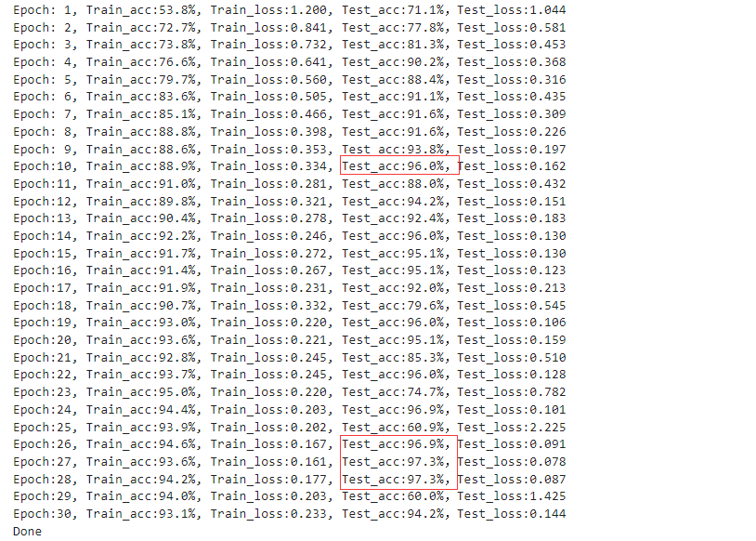Click Test_acc:60.0% in Epoch 29 row
This screenshot has height=541, width=756.
(x=393, y=496)
